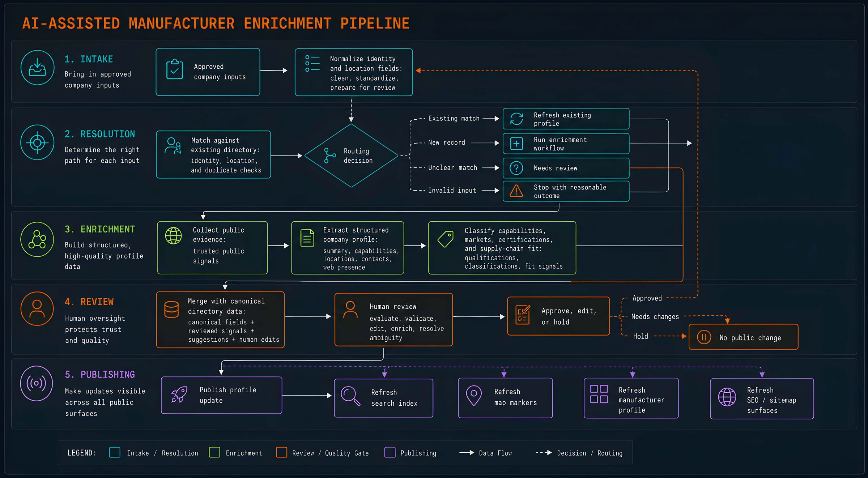
Task: Click the people-search icon in Match against existing directory
Action: coord(173,146)
